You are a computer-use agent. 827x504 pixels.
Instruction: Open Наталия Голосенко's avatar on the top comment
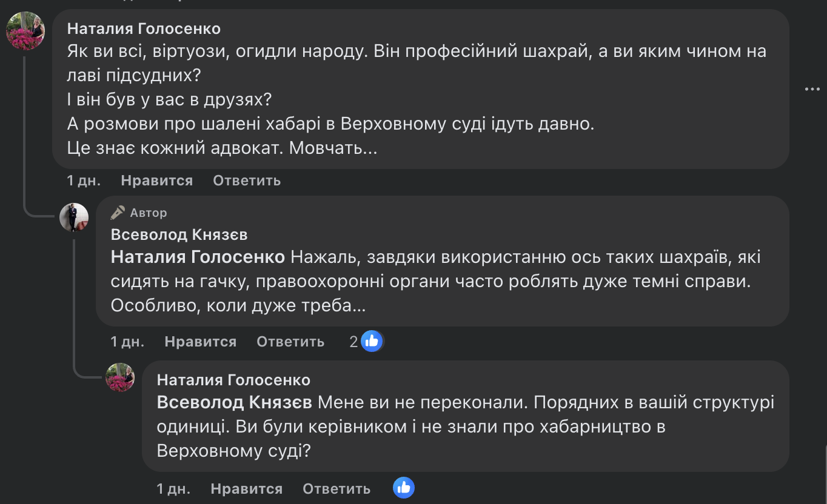[x=25, y=30]
